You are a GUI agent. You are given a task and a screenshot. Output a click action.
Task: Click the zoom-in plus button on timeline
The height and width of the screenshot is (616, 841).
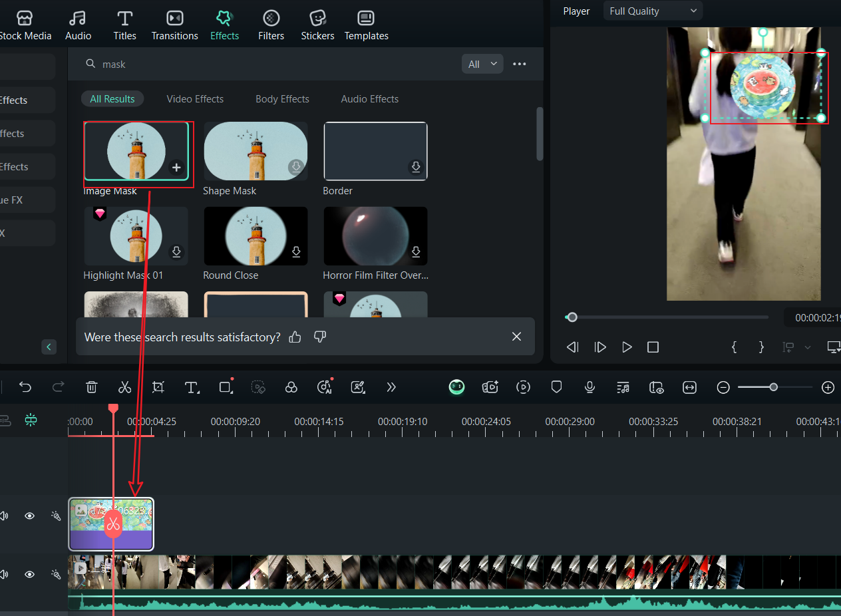(828, 387)
